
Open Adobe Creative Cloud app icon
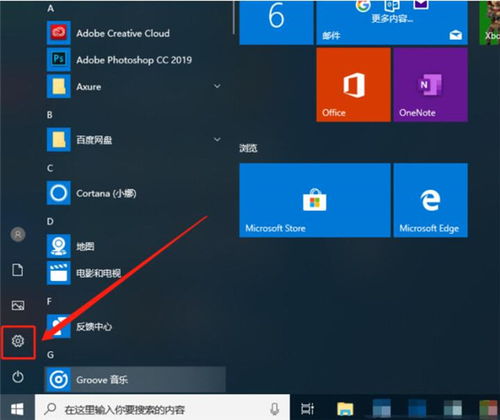[59, 33]
